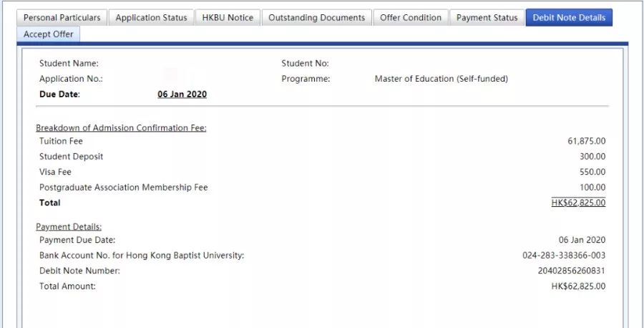The width and height of the screenshot is (644, 328).
Task: Click the Postgraduate Association Membership Fee label
Action: tap(123, 187)
